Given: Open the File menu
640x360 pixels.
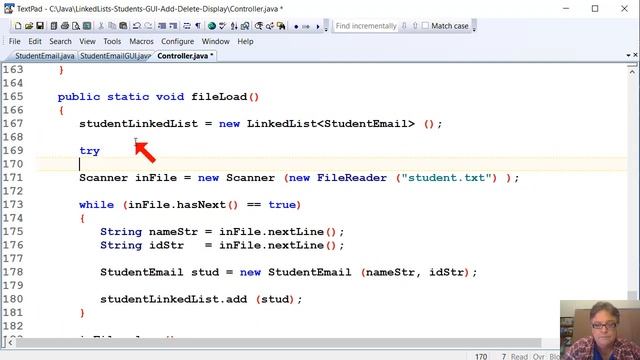Looking at the screenshot, I should click(x=14, y=41).
